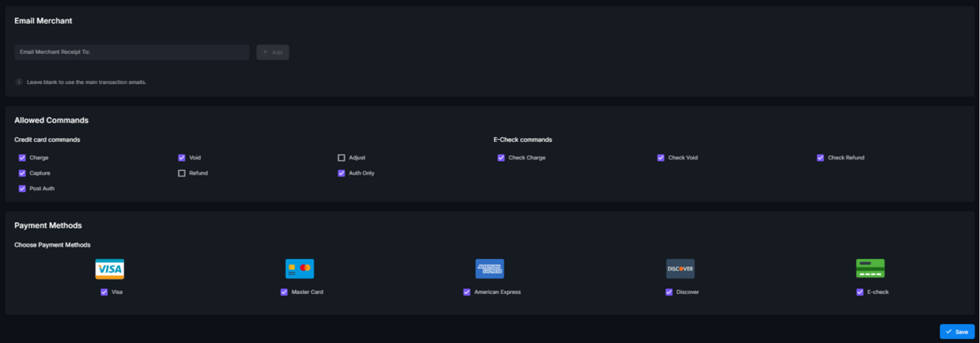Disable the Check Refund checkbox
The image size is (980, 343).
click(x=820, y=158)
